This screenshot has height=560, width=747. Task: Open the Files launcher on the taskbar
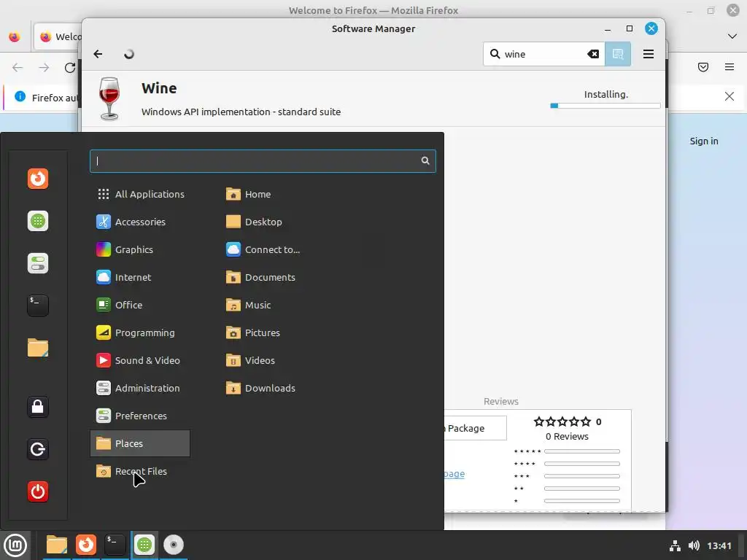tap(57, 545)
